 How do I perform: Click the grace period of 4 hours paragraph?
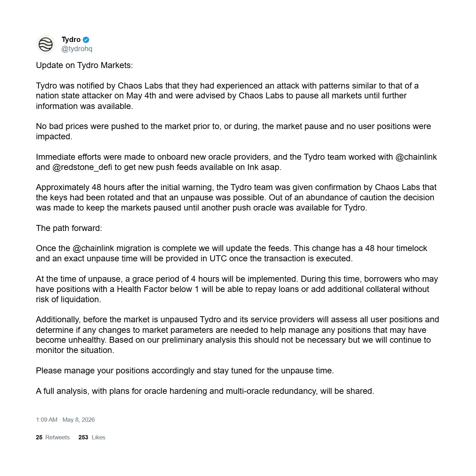pyautogui.click(x=237, y=289)
